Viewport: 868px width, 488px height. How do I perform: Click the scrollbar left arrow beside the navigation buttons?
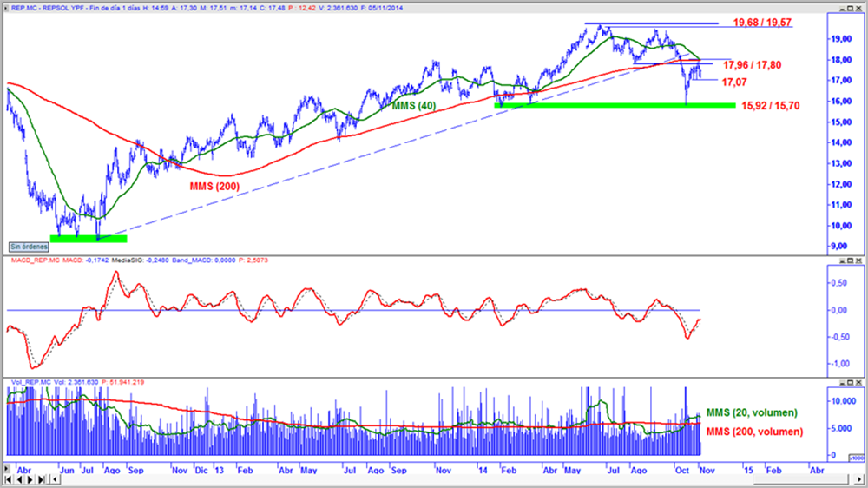tap(56, 479)
